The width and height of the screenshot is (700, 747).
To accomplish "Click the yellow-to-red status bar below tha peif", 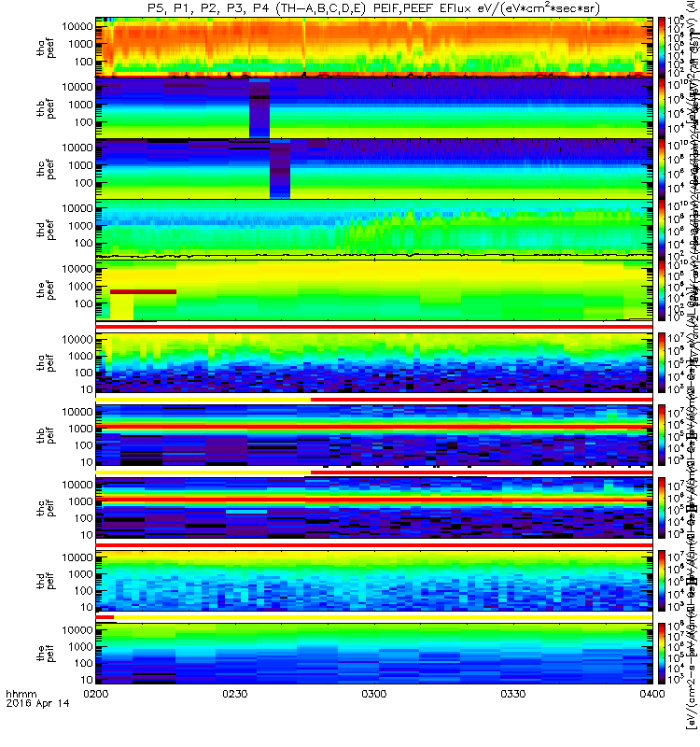I will [374, 400].
